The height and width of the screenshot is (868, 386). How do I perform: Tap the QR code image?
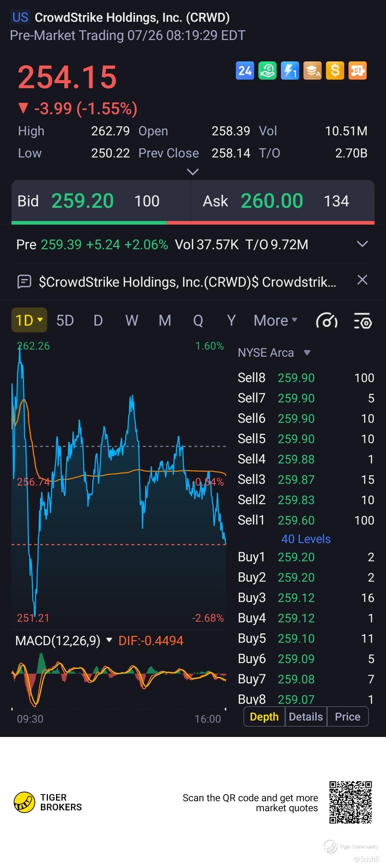click(351, 802)
